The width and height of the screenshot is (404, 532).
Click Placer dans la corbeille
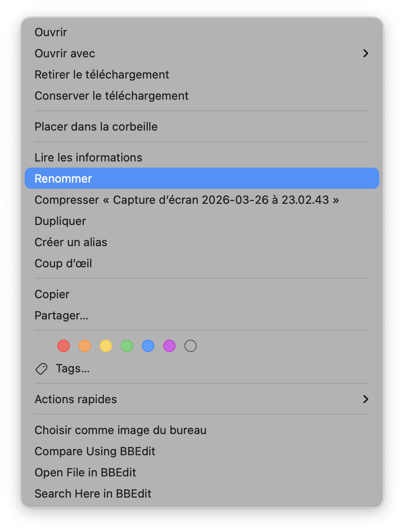(x=96, y=127)
